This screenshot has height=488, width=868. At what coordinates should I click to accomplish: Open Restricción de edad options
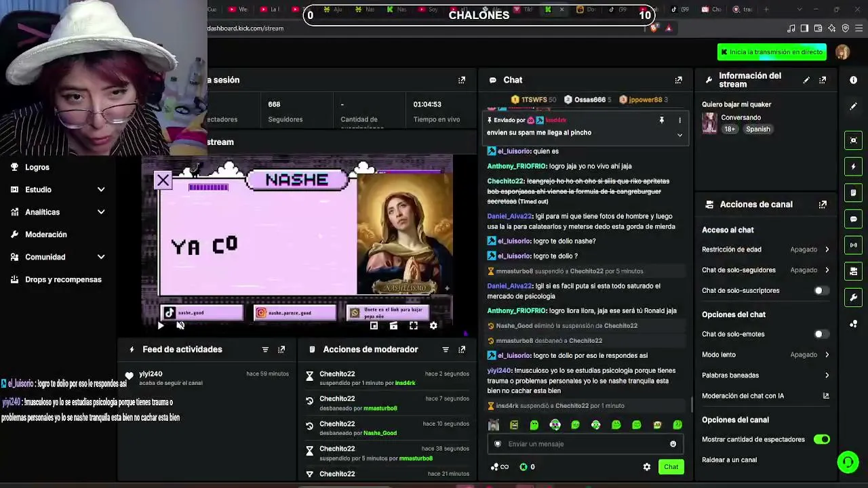pyautogui.click(x=766, y=249)
